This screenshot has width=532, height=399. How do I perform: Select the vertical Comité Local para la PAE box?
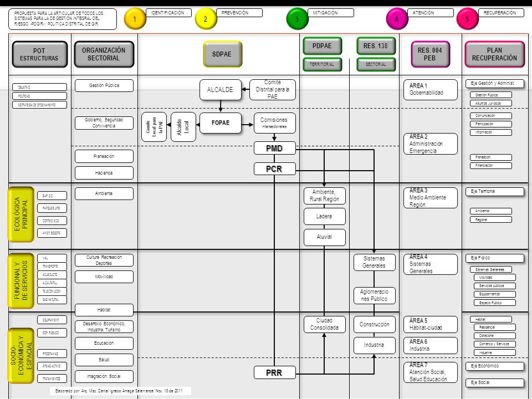tap(154, 127)
